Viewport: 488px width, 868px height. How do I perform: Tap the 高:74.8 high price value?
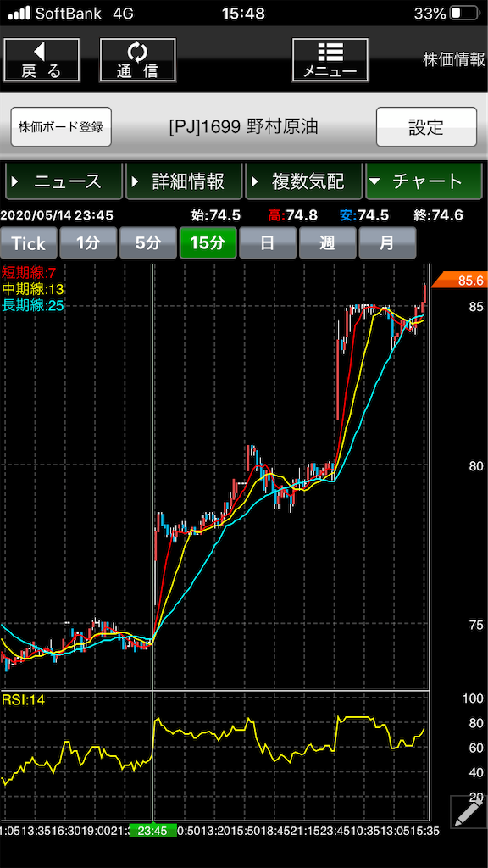point(292,215)
